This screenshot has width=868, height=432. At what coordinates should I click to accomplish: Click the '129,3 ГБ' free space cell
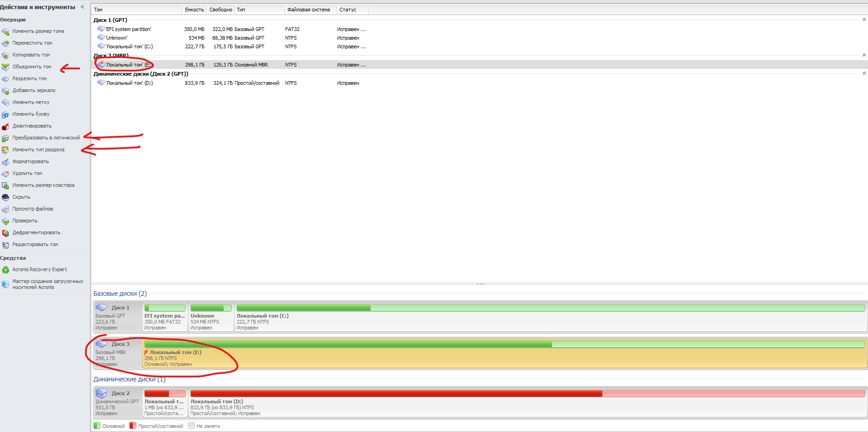[223, 65]
